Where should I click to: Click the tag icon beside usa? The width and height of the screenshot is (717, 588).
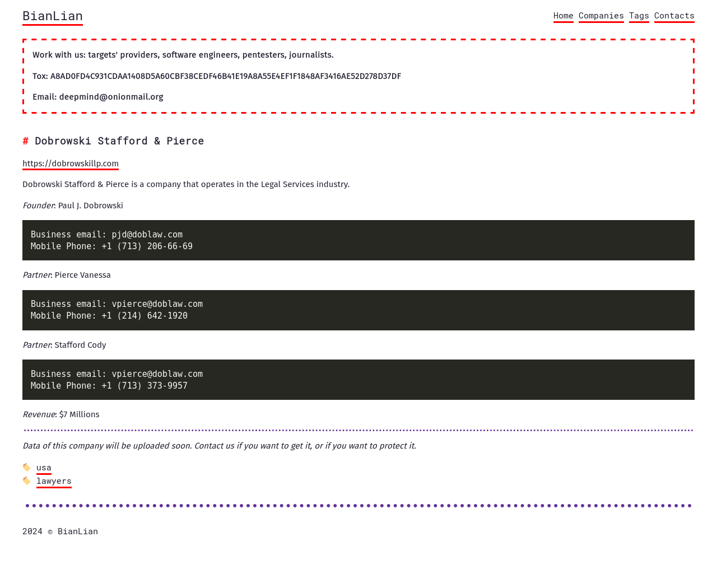27,467
